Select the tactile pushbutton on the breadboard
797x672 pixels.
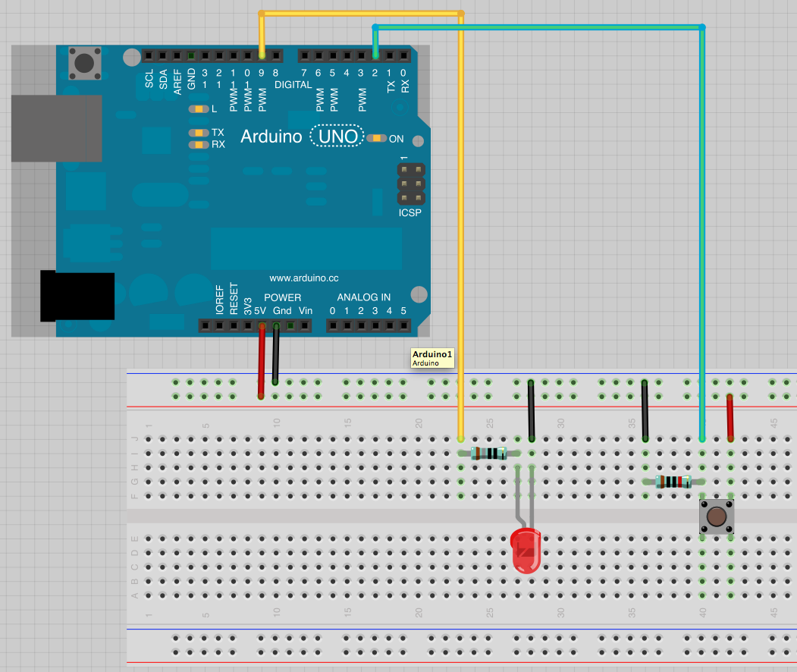click(716, 517)
